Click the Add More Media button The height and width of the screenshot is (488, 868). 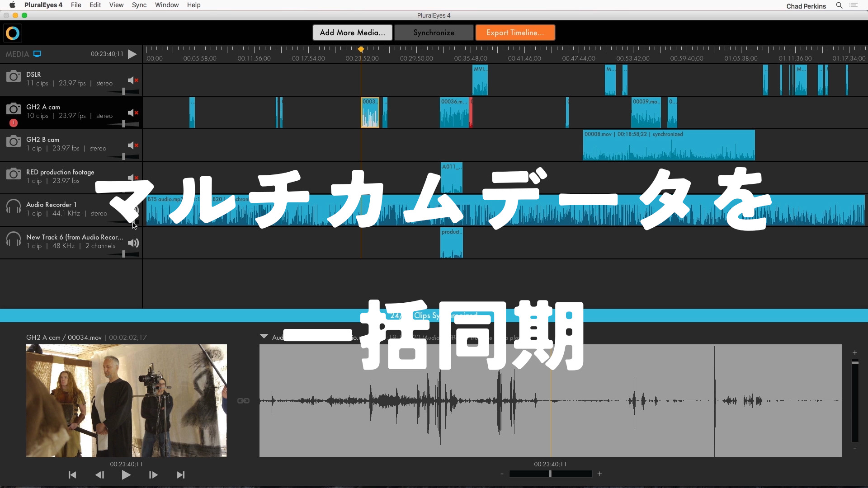click(x=353, y=33)
